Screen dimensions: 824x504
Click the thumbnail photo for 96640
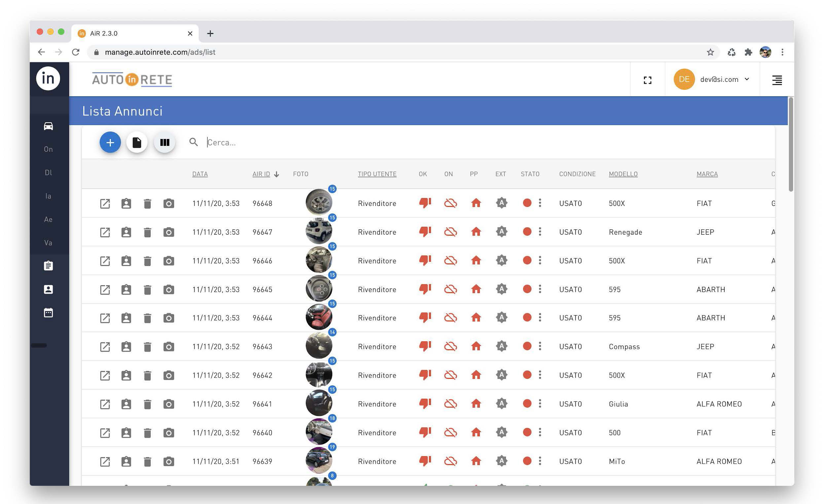pyautogui.click(x=318, y=432)
